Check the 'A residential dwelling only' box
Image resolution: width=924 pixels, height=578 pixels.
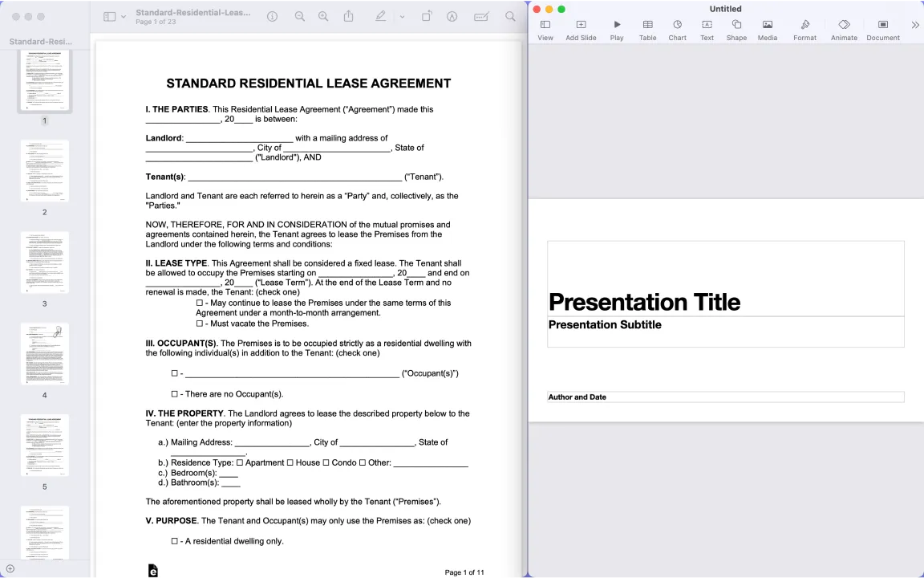point(174,541)
